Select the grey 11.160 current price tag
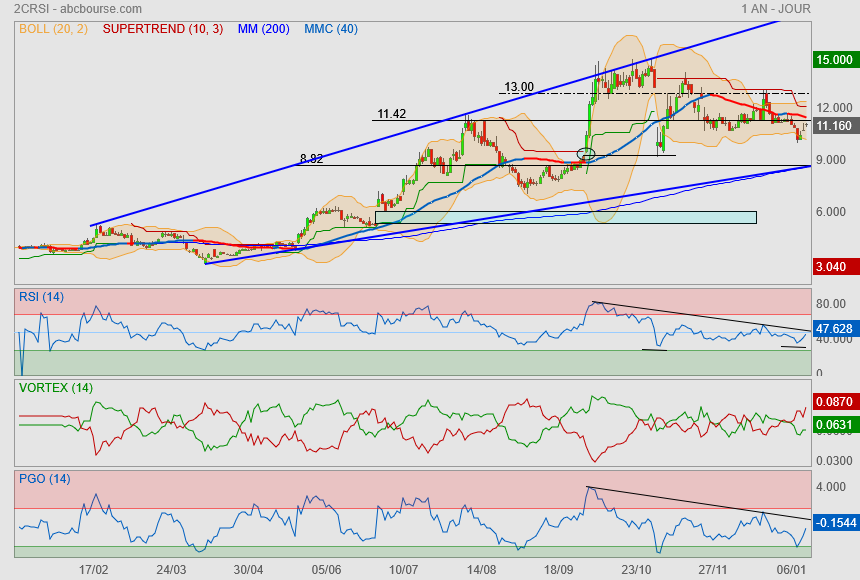This screenshot has height=580, width=860. coord(835,126)
